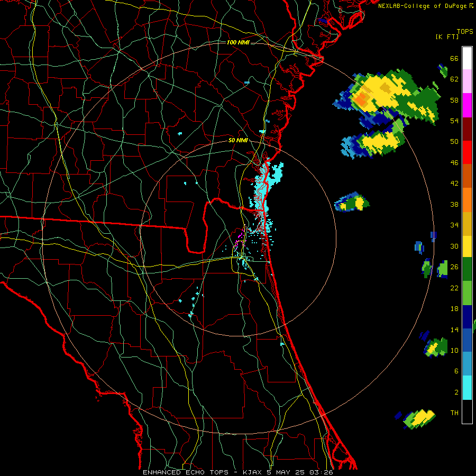Click the orange core of the northeast storm

pyautogui.click(x=361, y=99)
